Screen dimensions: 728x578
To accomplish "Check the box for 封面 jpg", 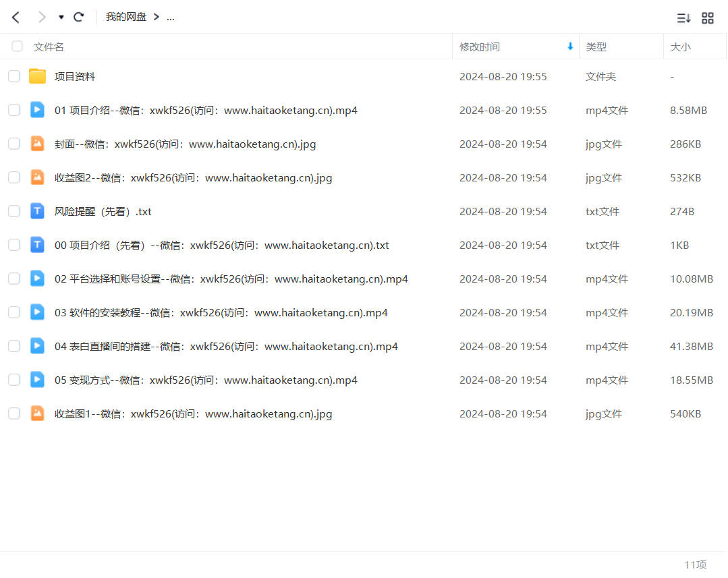I will pos(14,144).
